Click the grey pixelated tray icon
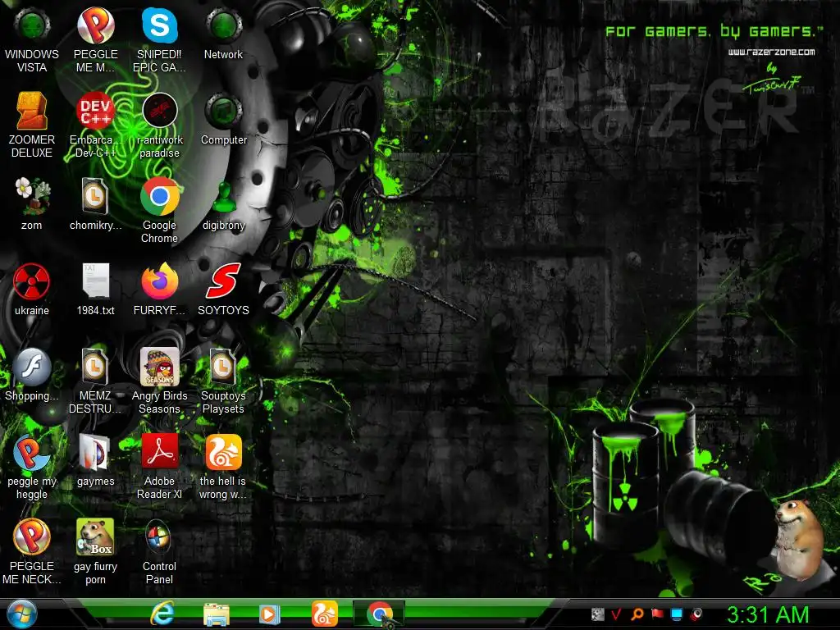840x630 pixels. tap(598, 614)
